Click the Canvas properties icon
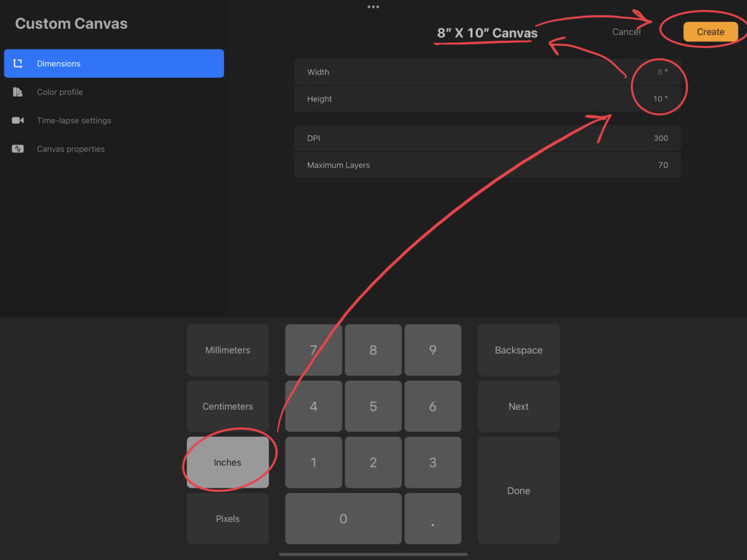 point(18,149)
